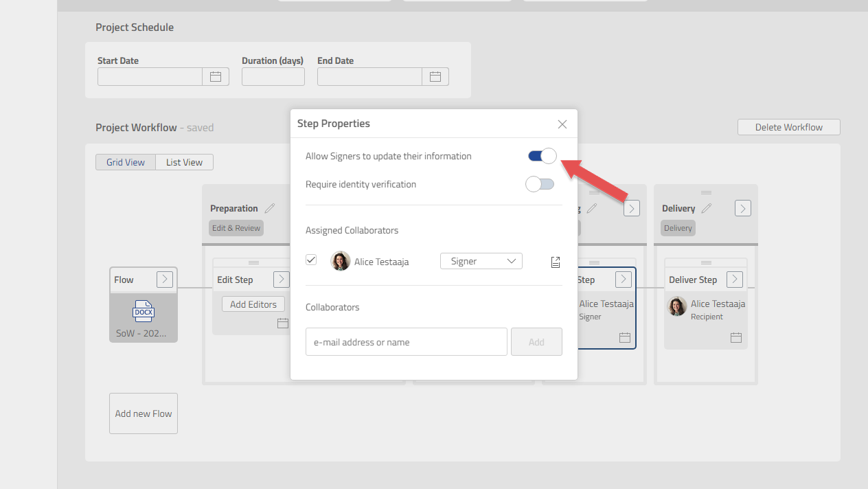This screenshot has height=489, width=868.
Task: Open the SoW DOCX document in the Flow
Action: [144, 312]
